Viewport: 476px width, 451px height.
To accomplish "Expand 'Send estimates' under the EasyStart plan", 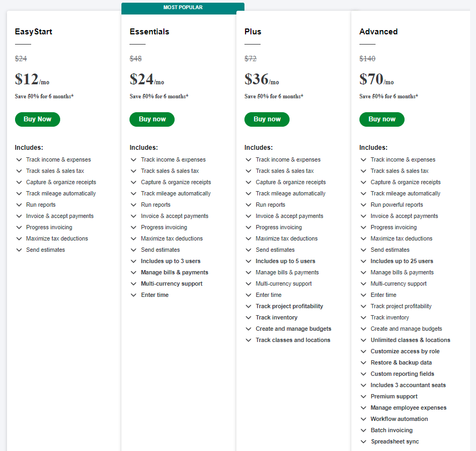I will click(19, 250).
